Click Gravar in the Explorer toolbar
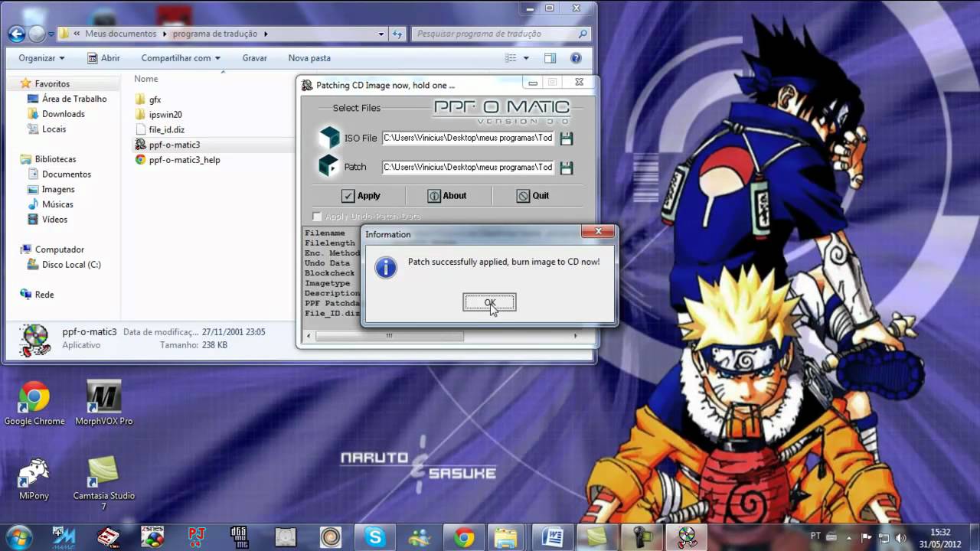980x551 pixels. (x=254, y=58)
